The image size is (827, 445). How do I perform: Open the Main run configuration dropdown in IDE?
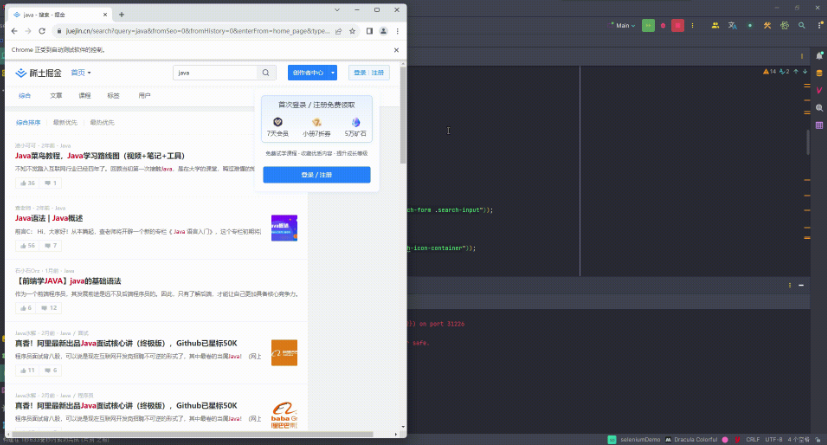623,25
